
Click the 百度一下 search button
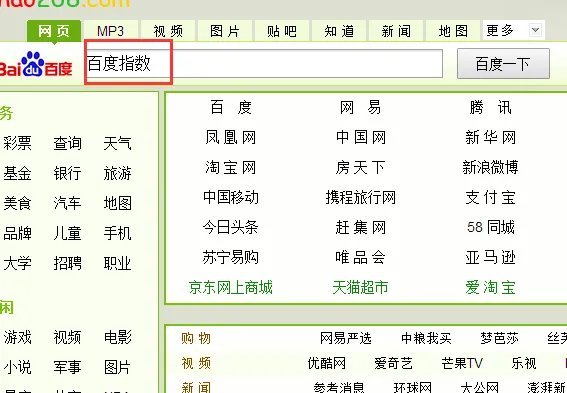[x=503, y=64]
